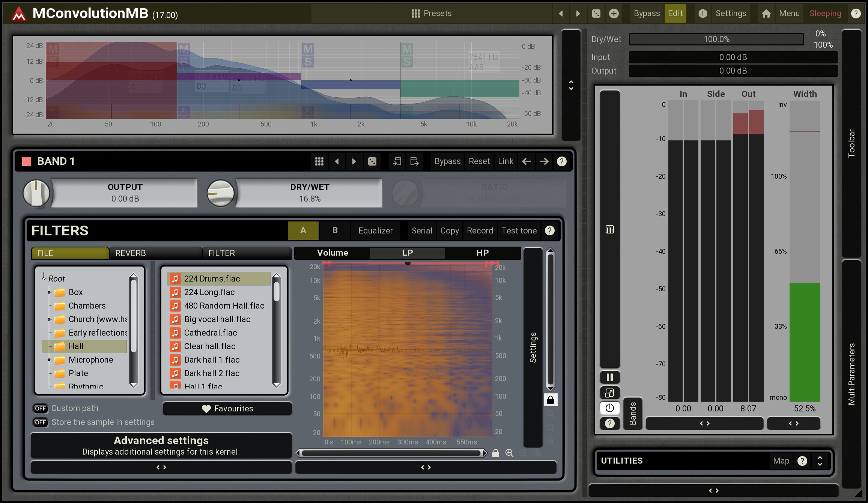Click the randomize dice icon in top bar
This screenshot has height=503, width=868.
596,14
